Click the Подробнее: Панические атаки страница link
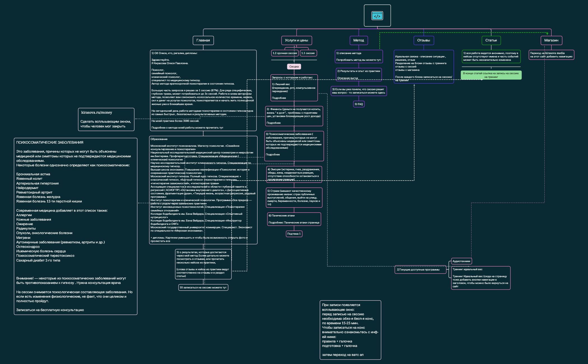Viewport: 588px width, 364px height. click(294, 223)
